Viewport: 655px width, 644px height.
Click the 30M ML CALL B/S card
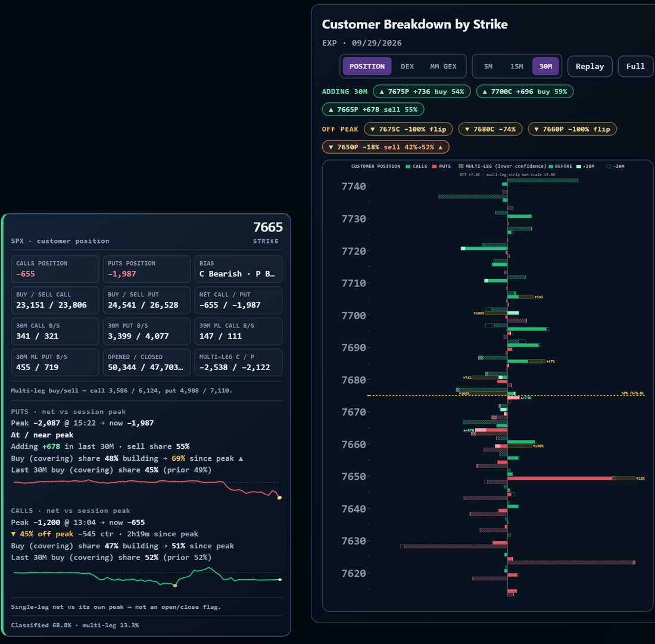pyautogui.click(x=238, y=331)
